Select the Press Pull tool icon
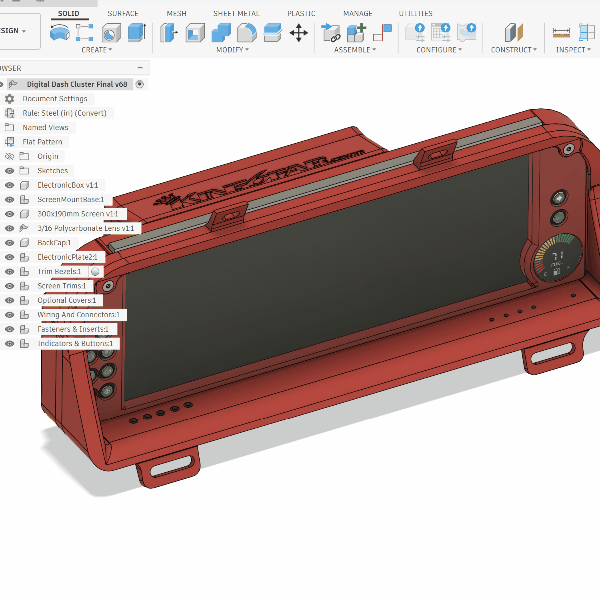 coord(169,33)
